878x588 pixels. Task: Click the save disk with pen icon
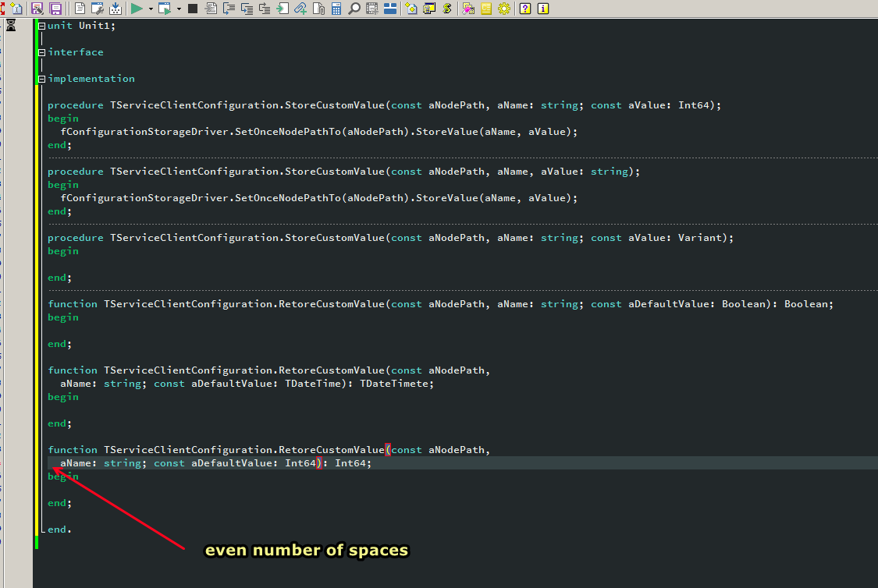tap(37, 9)
